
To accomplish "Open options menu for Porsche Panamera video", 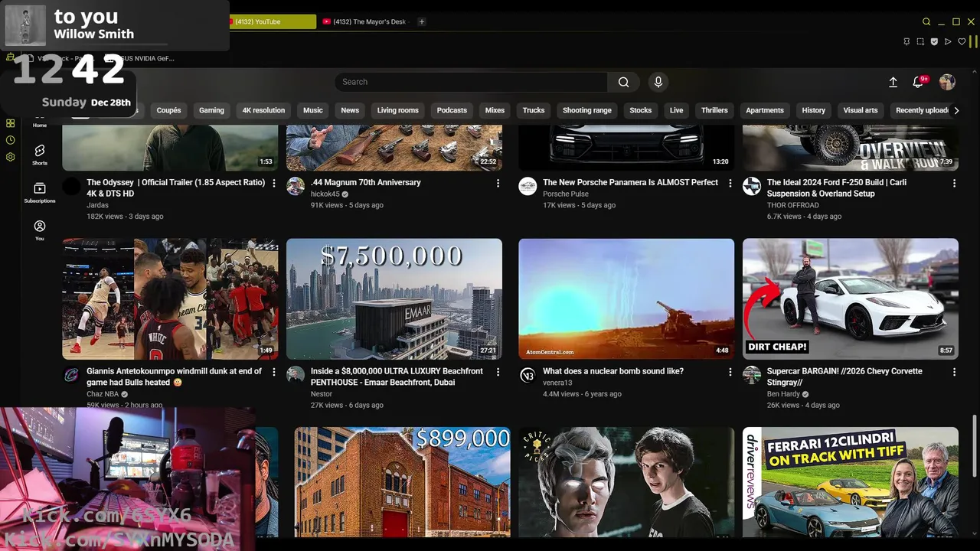I will click(730, 183).
